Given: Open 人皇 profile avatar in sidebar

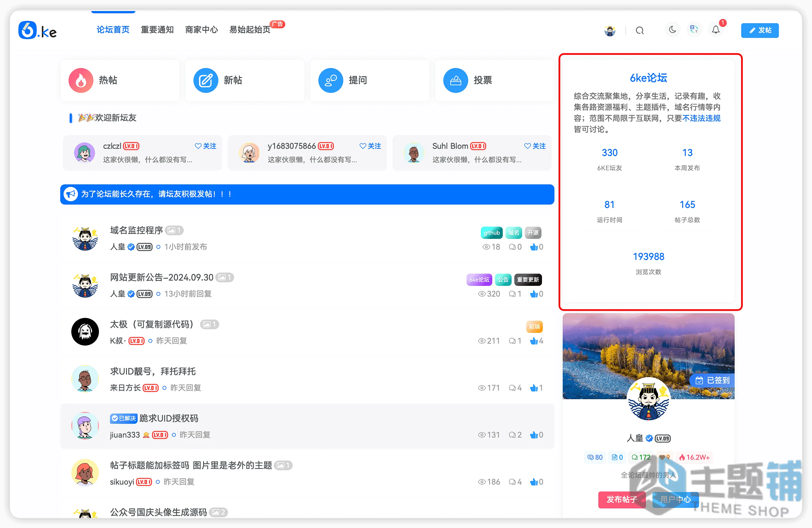Looking at the screenshot, I should [649, 399].
